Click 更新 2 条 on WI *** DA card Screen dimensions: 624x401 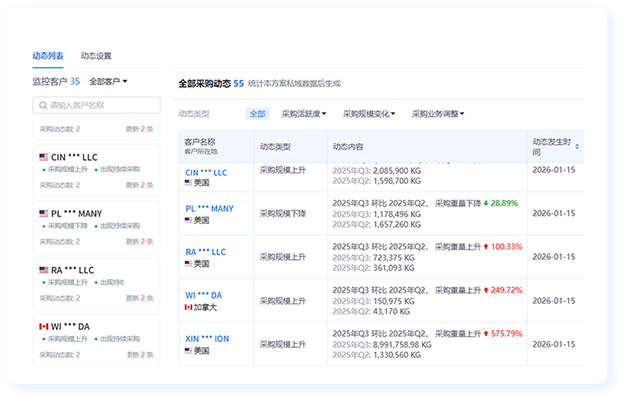click(x=140, y=354)
